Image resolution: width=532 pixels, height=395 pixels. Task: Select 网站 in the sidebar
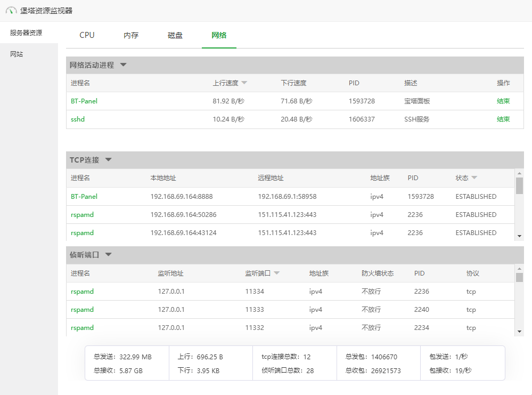click(17, 54)
